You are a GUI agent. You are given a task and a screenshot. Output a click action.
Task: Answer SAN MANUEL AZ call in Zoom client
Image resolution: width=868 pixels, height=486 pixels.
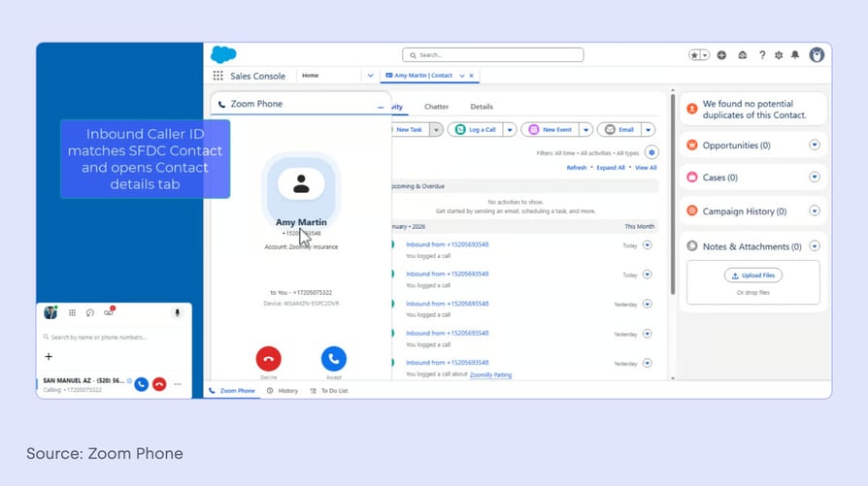point(141,384)
